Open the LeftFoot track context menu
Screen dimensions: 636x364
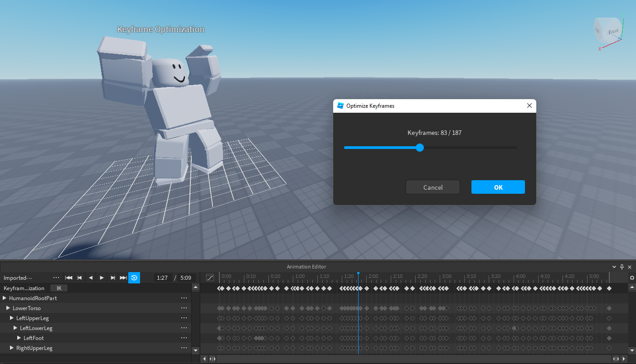(184, 338)
